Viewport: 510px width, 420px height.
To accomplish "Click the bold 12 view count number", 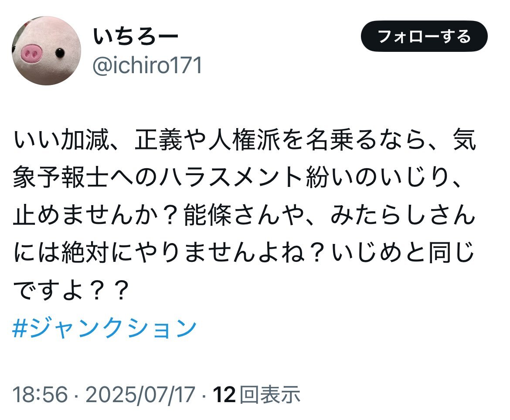I will (x=224, y=394).
